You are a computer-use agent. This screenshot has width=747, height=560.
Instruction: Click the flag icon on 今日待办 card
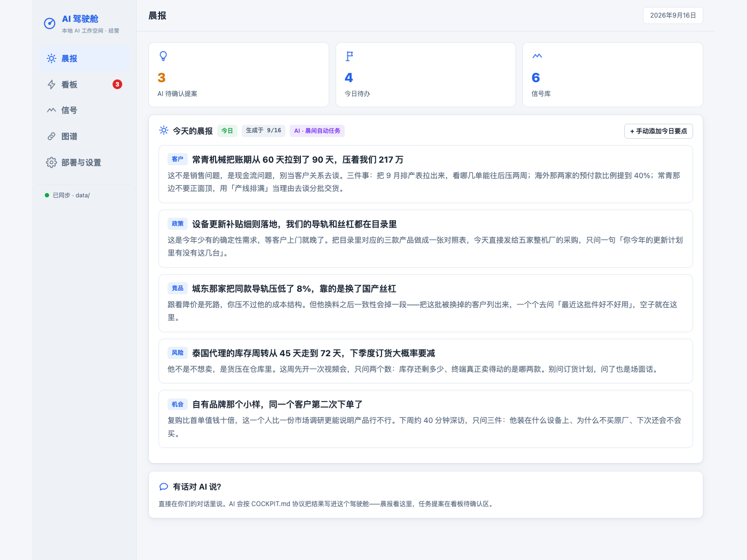(x=349, y=56)
